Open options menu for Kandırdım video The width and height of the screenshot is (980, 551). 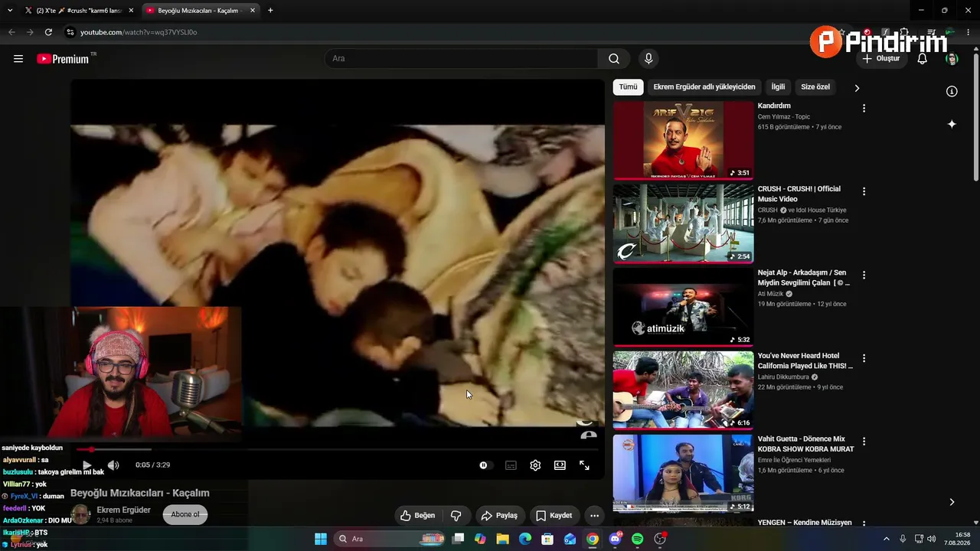pyautogui.click(x=864, y=109)
